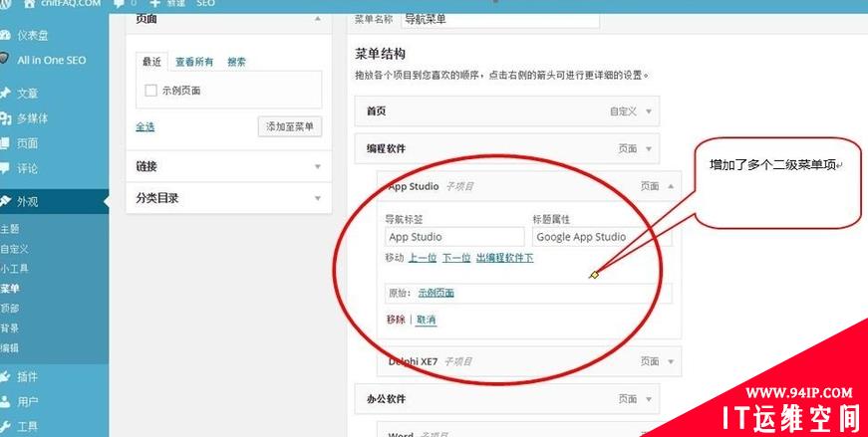Open the 自定义 submenu item

14,249
